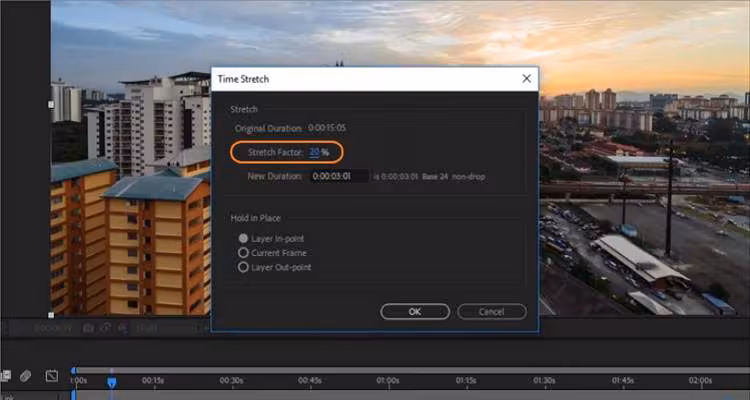The image size is (750, 400).
Task: Click the gray time navigator bar
Action: point(411,370)
